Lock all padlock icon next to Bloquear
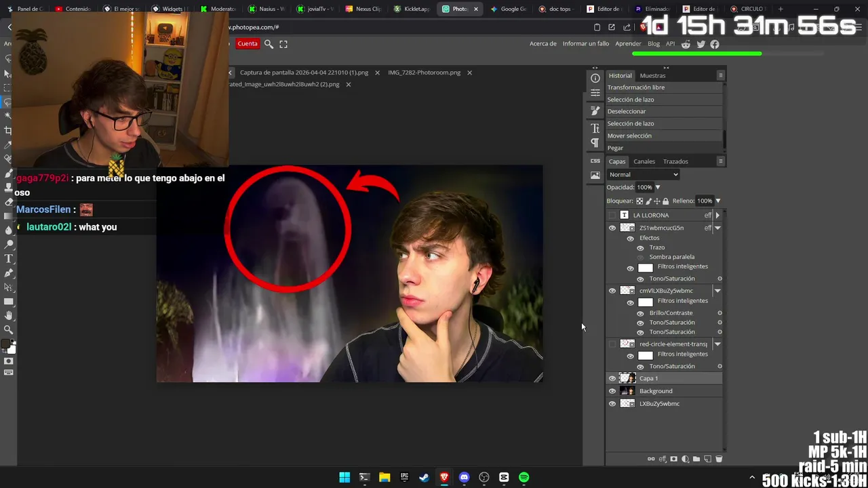Viewport: 868px width, 488px height. click(665, 201)
